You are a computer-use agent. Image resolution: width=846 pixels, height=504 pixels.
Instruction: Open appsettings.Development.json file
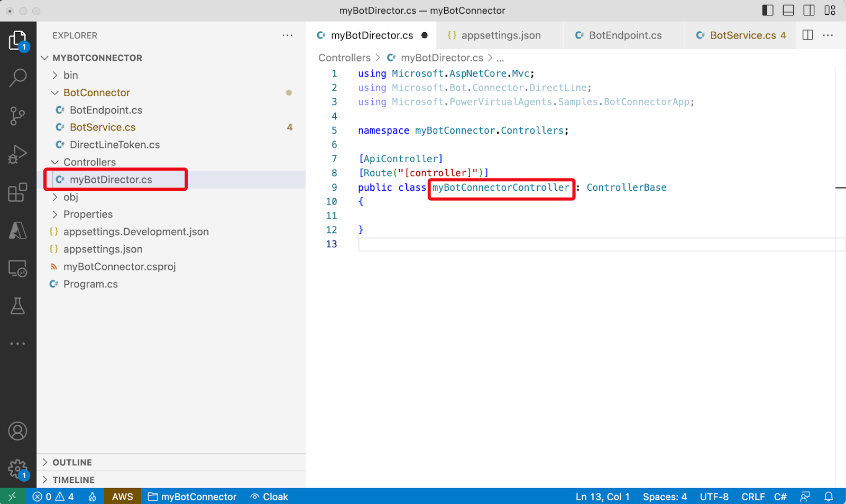tap(171, 232)
